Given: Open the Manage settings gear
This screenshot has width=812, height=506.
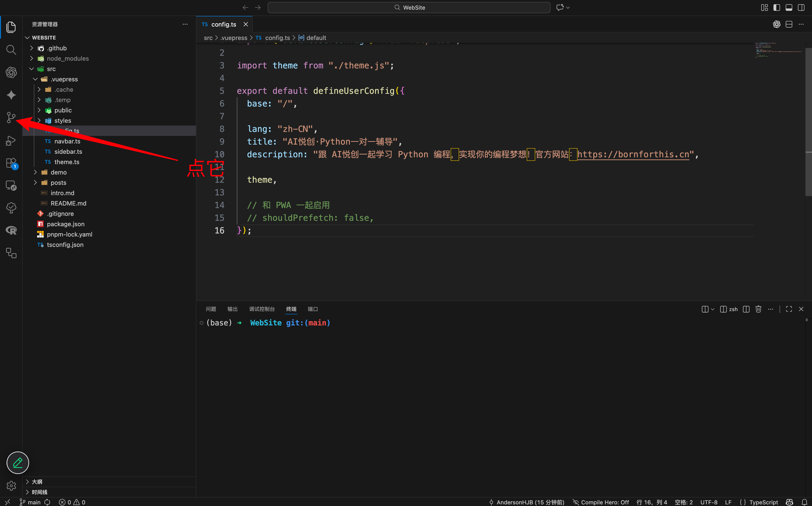Looking at the screenshot, I should click(11, 486).
